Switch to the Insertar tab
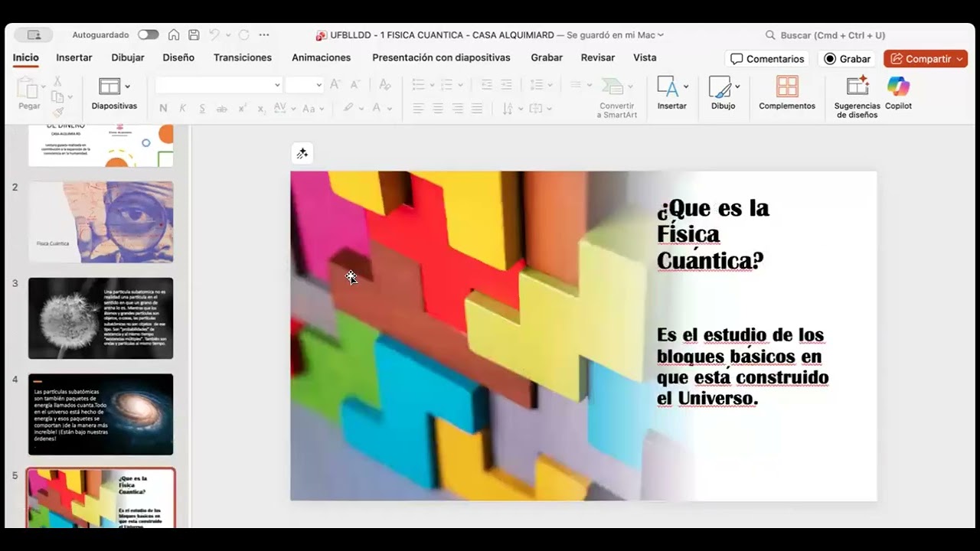Viewport: 980px width, 551px height. (x=74, y=57)
